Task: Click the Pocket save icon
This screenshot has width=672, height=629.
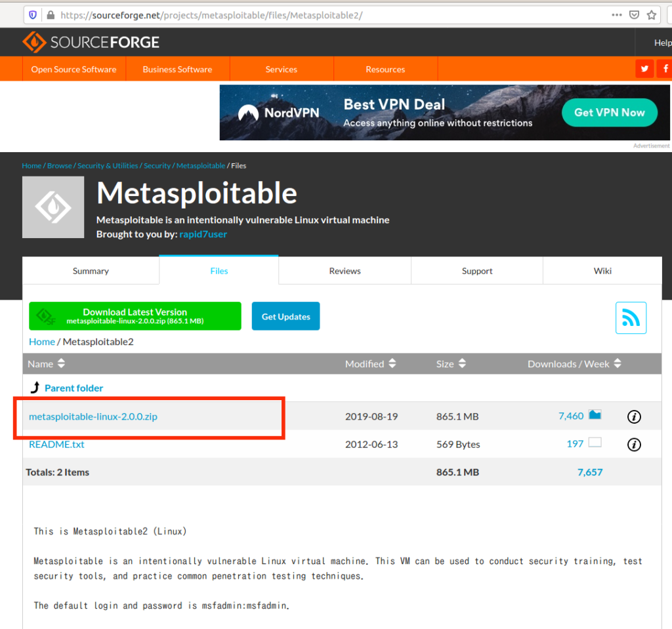Action: [635, 15]
